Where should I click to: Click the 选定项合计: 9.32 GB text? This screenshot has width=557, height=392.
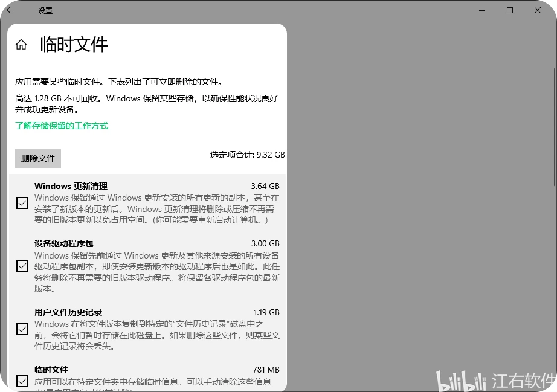click(247, 155)
